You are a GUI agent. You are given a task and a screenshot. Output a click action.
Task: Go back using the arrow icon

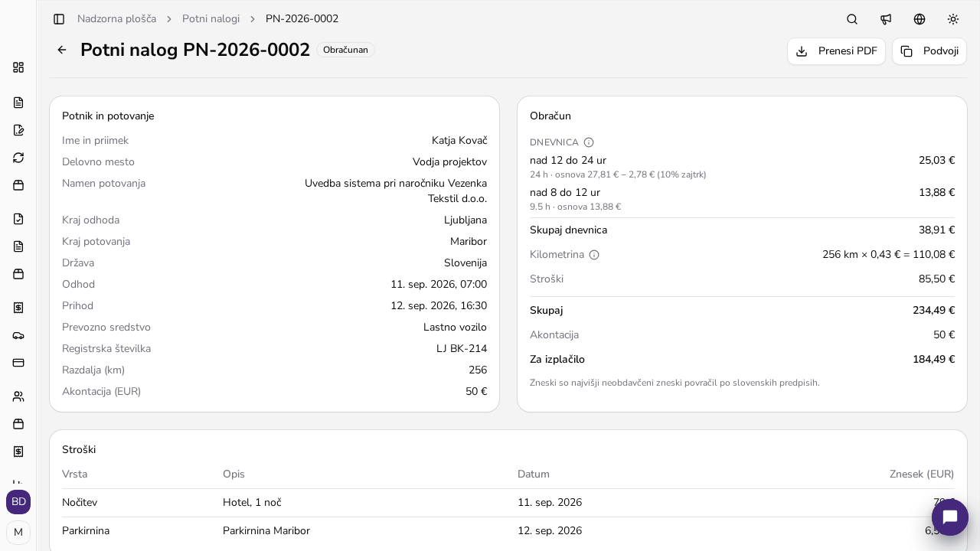tap(62, 50)
